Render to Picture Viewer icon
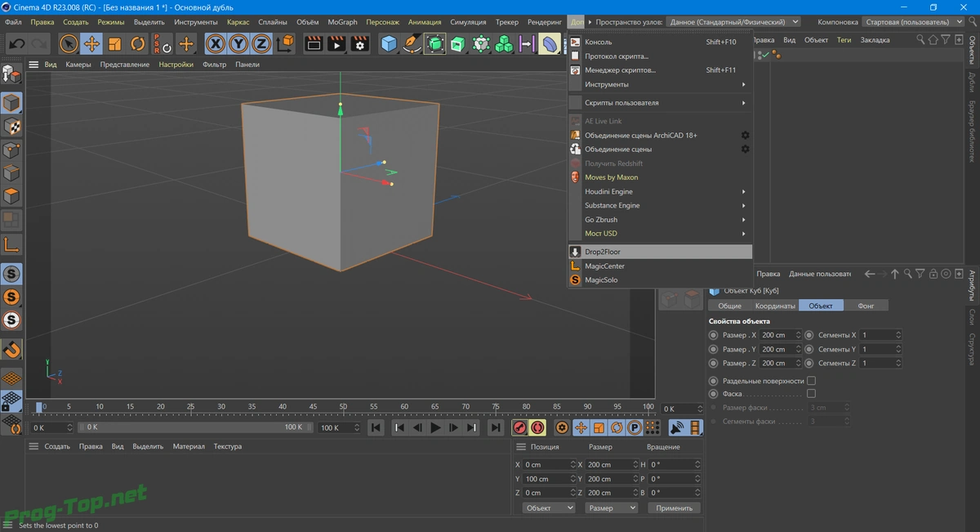Viewport: 980px width, 532px height. tap(336, 43)
